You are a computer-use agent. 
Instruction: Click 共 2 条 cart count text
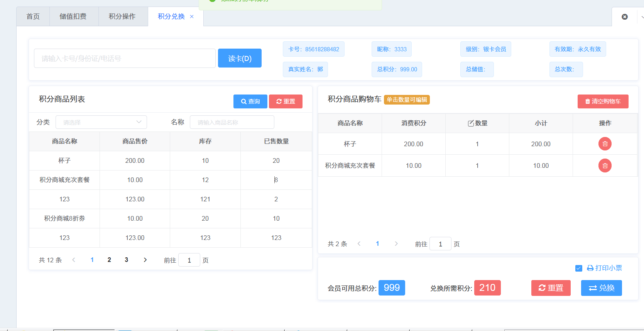coord(337,244)
